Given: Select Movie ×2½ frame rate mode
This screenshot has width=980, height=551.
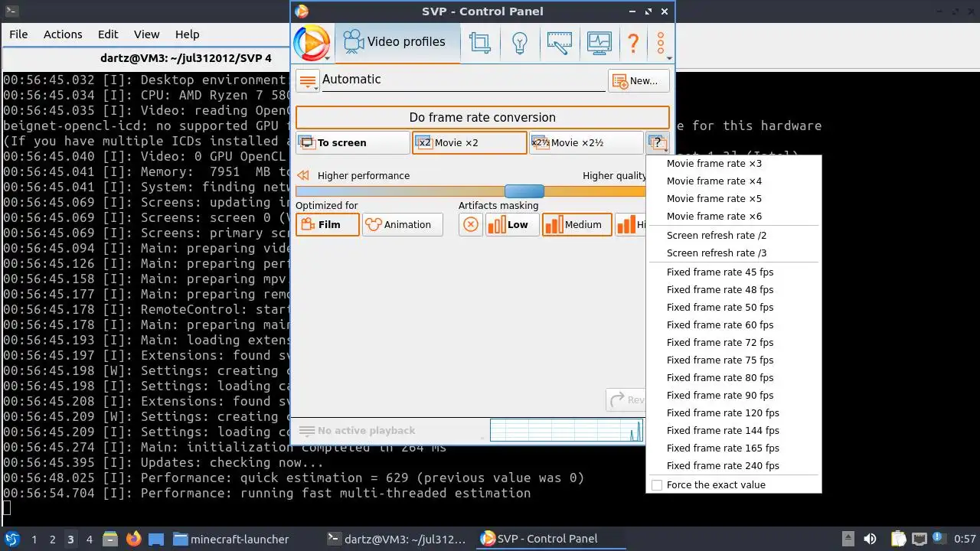Looking at the screenshot, I should point(586,142).
